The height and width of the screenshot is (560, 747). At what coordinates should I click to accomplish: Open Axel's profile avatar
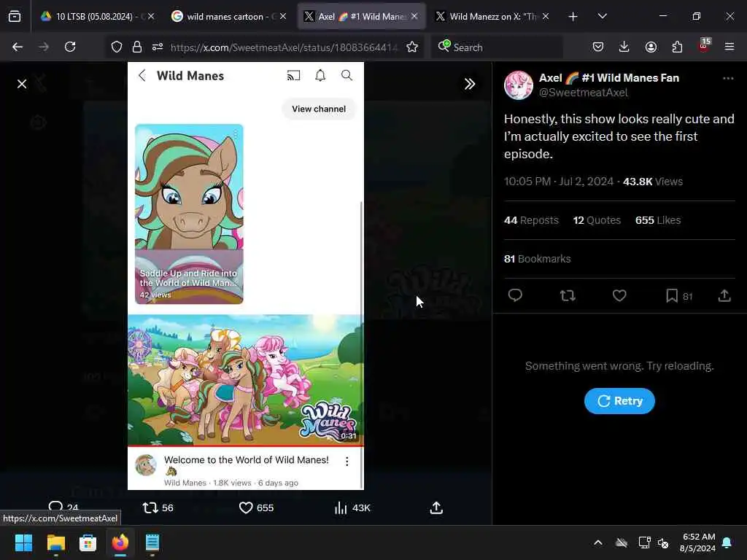519,85
